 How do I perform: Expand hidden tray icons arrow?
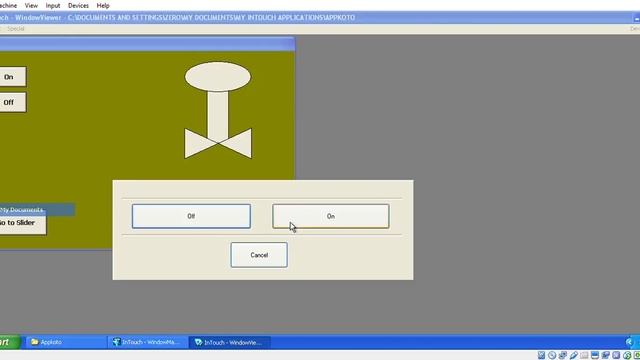tap(629, 342)
